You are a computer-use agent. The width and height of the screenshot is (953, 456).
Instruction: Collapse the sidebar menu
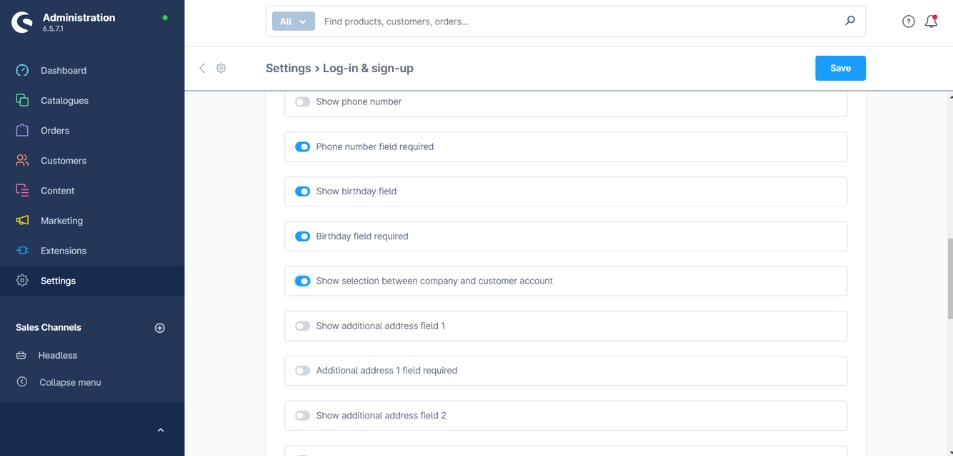click(x=69, y=383)
